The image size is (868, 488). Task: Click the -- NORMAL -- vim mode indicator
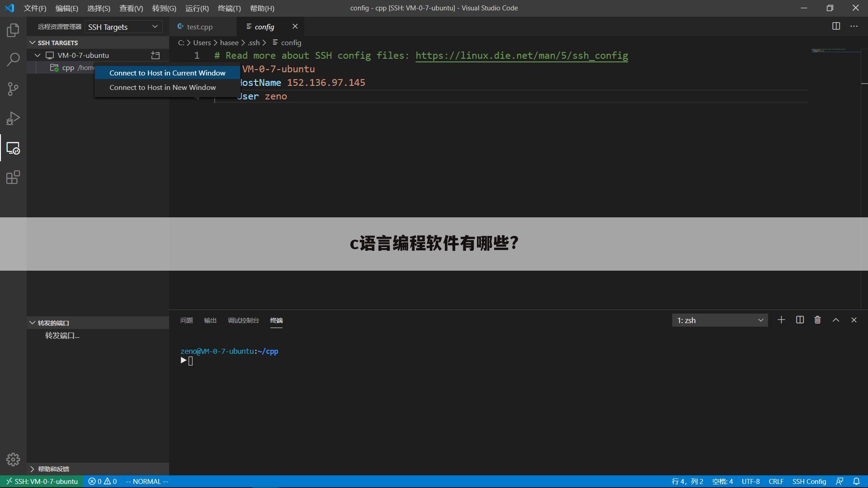[x=146, y=482]
